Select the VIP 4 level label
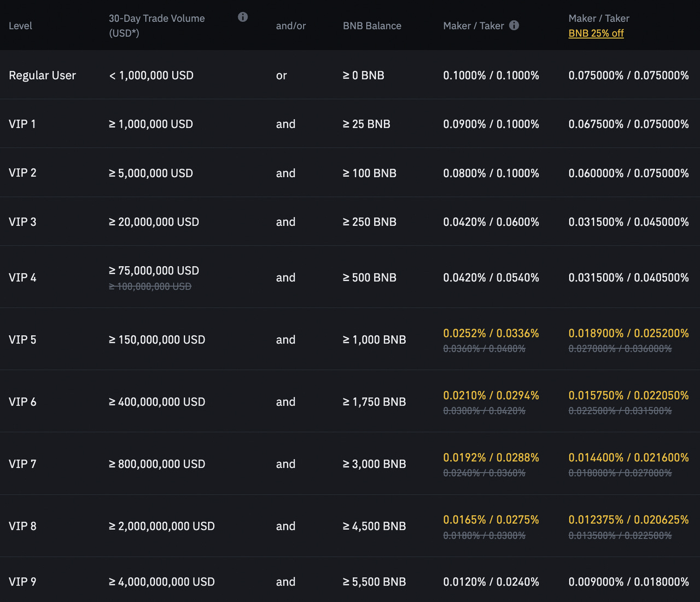Screen dimensions: 700x602 pyautogui.click(x=22, y=278)
